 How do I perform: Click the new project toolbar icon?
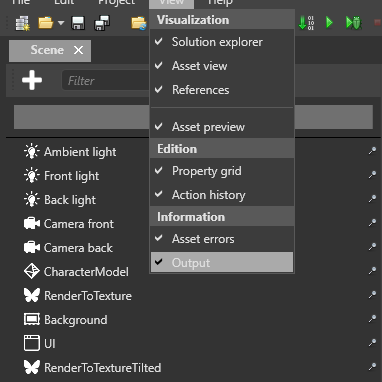pyautogui.click(x=23, y=24)
